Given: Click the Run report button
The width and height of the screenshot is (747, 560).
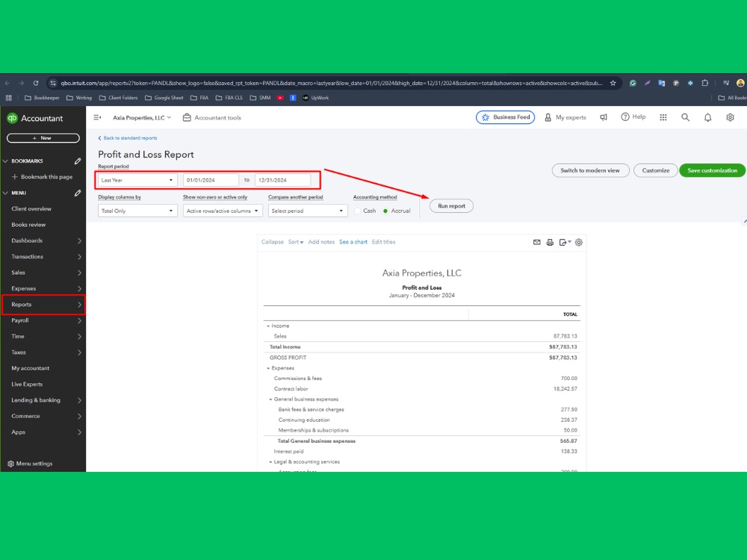Looking at the screenshot, I should coord(451,206).
